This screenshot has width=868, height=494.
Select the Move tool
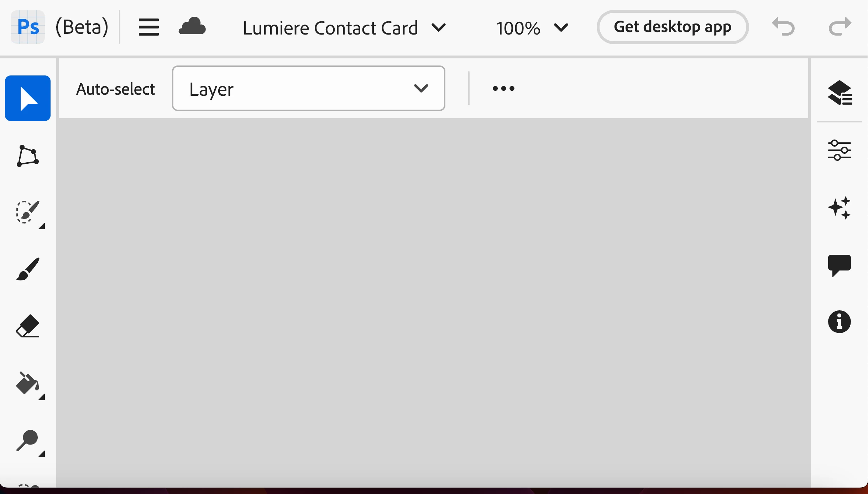click(x=28, y=98)
